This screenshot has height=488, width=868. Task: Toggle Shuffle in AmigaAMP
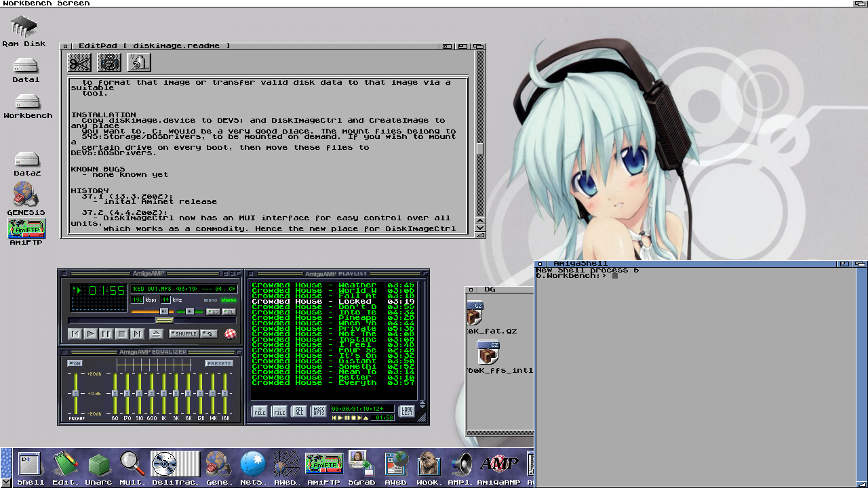click(184, 333)
